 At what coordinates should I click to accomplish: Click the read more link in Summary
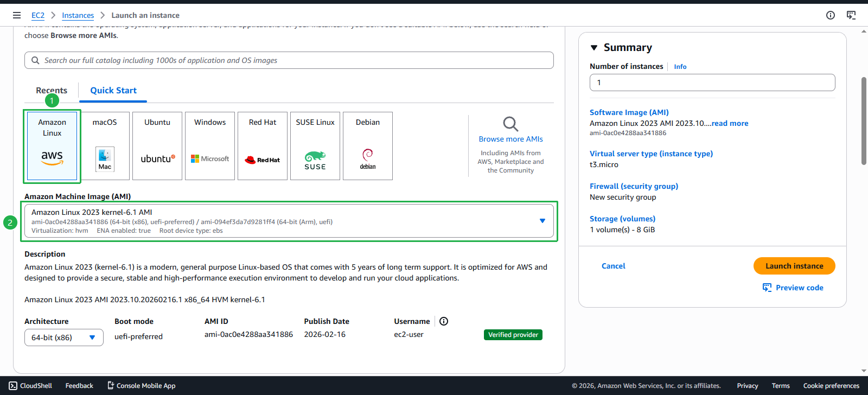(730, 123)
